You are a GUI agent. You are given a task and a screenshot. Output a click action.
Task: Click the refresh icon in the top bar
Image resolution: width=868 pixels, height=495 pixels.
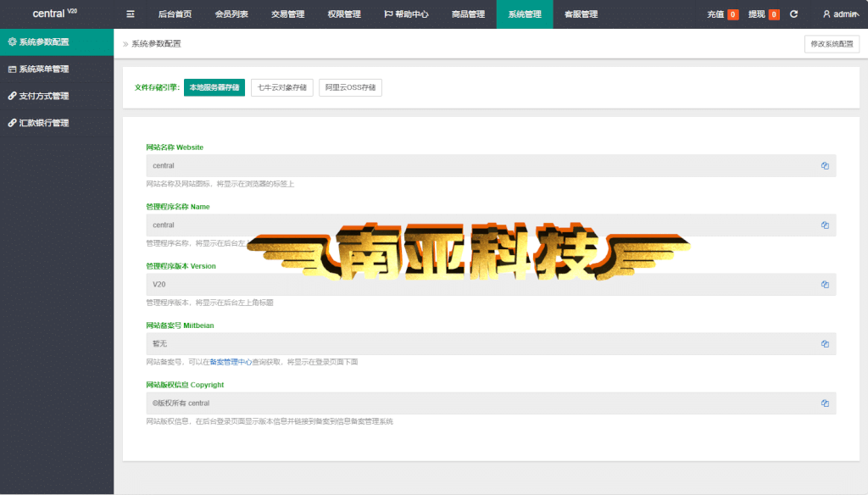(793, 14)
